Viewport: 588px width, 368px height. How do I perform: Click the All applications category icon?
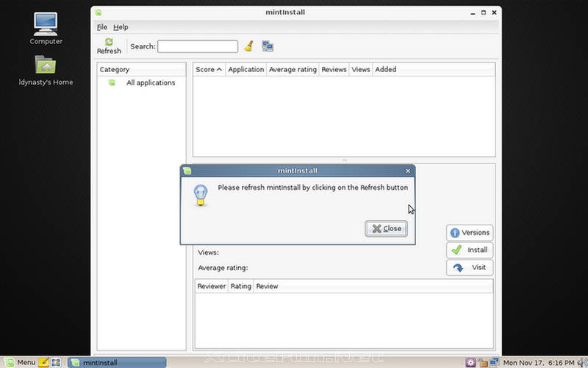tap(112, 82)
